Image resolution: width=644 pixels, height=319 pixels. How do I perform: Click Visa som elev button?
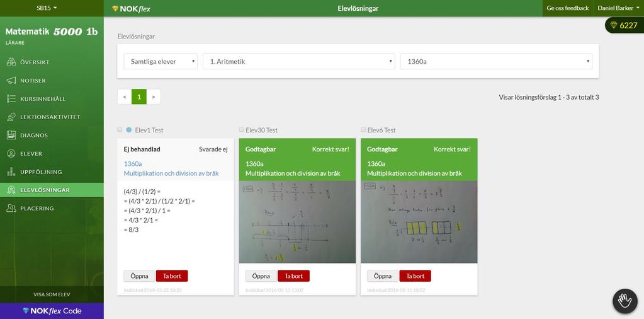52,294
